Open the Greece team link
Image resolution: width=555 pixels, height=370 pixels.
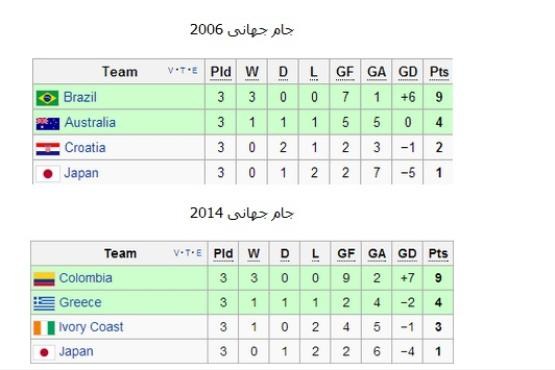tap(80, 302)
